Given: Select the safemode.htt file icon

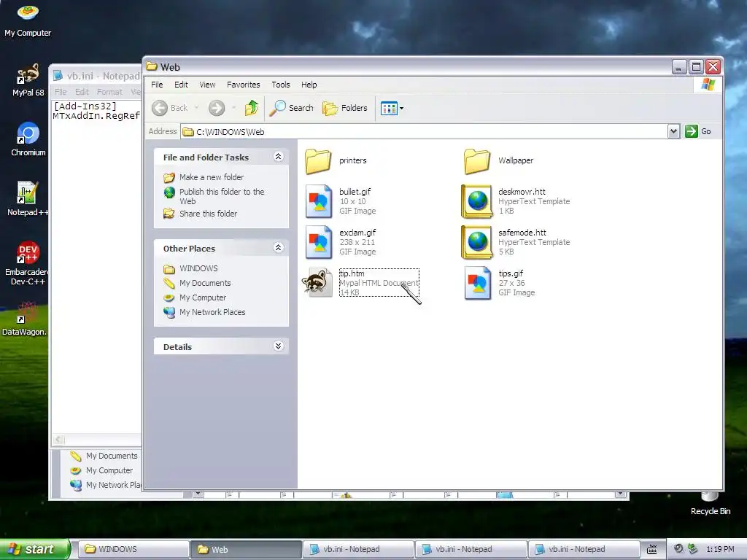Looking at the screenshot, I should (x=477, y=242).
